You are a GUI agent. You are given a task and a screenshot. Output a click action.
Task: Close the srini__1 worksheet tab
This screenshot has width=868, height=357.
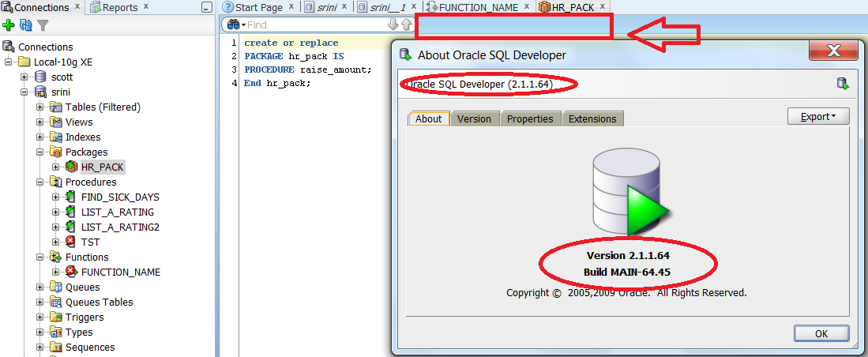(x=414, y=6)
